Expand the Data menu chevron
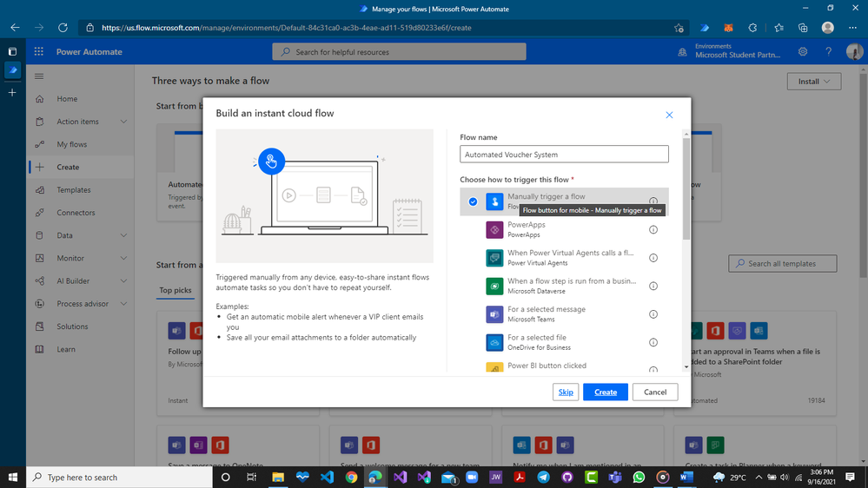The image size is (868, 488). click(x=123, y=235)
